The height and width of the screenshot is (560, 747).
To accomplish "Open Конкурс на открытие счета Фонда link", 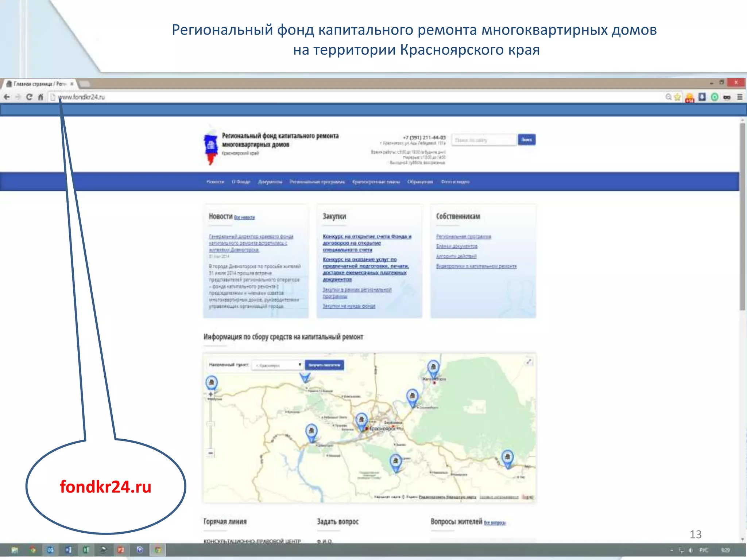I will point(367,243).
